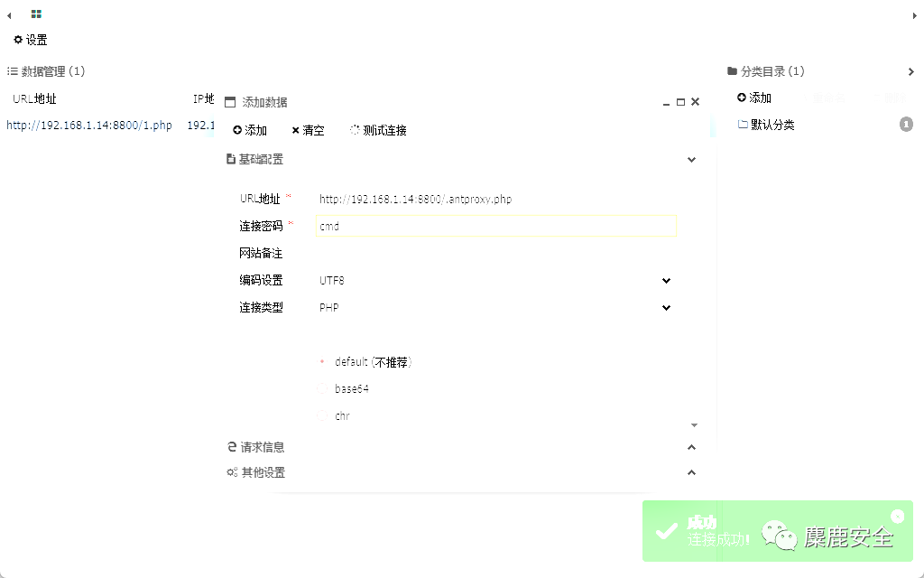The image size is (924, 578).
Task: Click the 数据管理 list icon
Action: coord(13,70)
